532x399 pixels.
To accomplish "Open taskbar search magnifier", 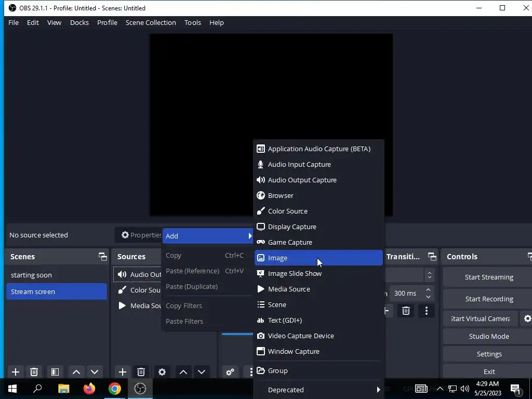I will [37, 389].
